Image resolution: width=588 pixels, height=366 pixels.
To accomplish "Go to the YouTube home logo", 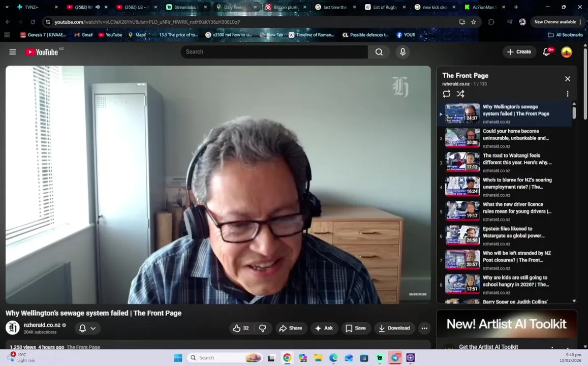I will (x=42, y=52).
